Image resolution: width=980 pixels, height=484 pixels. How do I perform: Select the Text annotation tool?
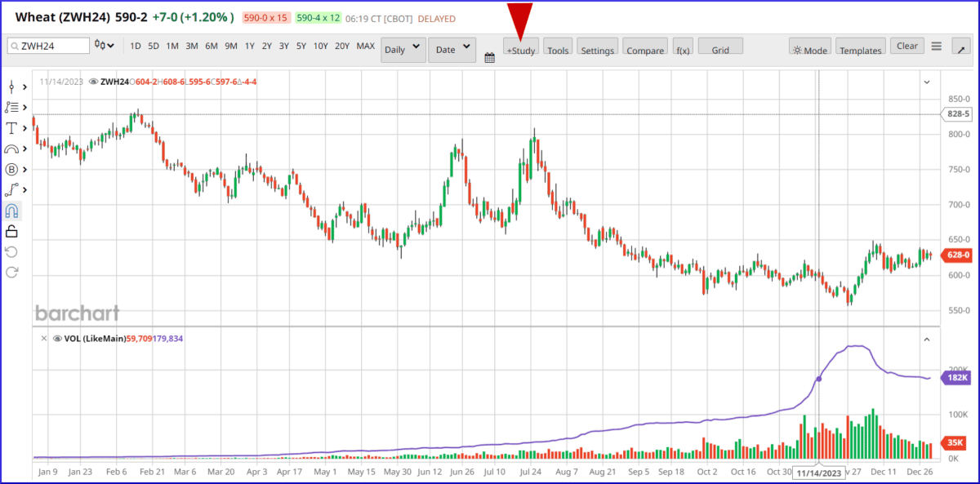point(11,127)
